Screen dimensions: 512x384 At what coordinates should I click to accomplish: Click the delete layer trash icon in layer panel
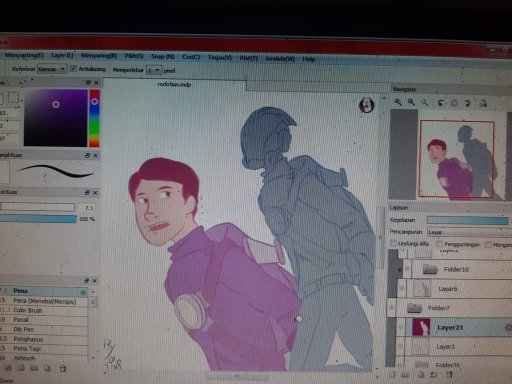point(449,375)
